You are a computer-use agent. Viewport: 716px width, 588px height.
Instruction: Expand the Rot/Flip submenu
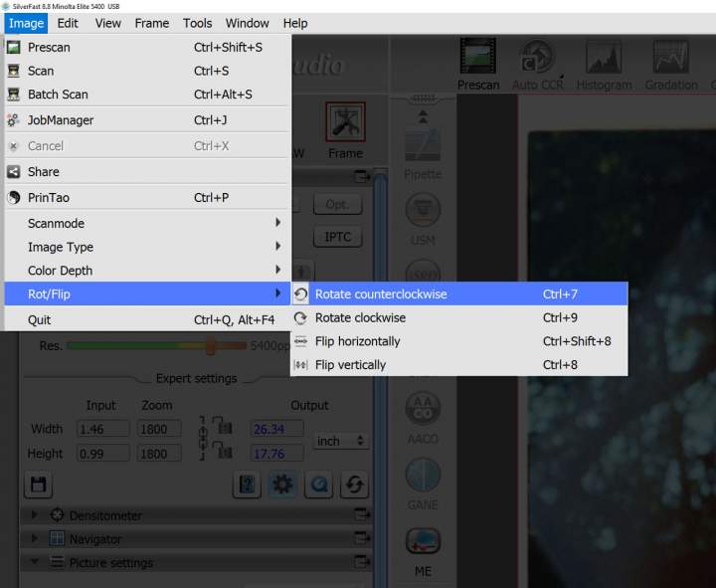click(147, 294)
